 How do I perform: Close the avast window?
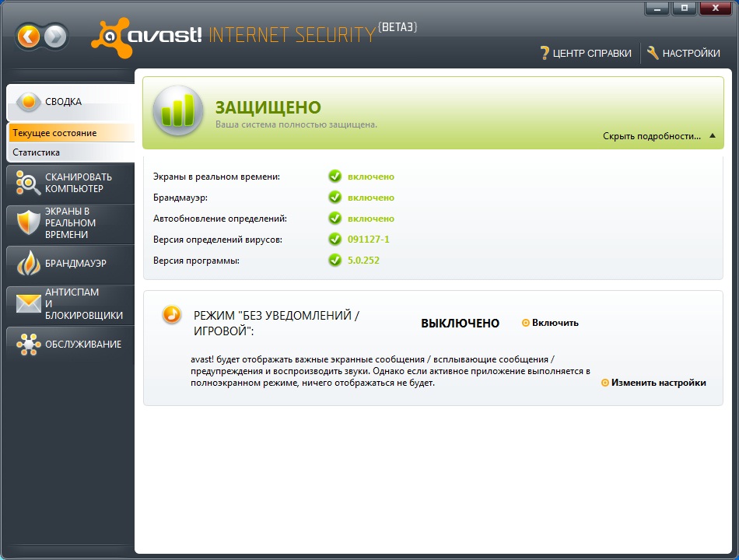click(716, 8)
